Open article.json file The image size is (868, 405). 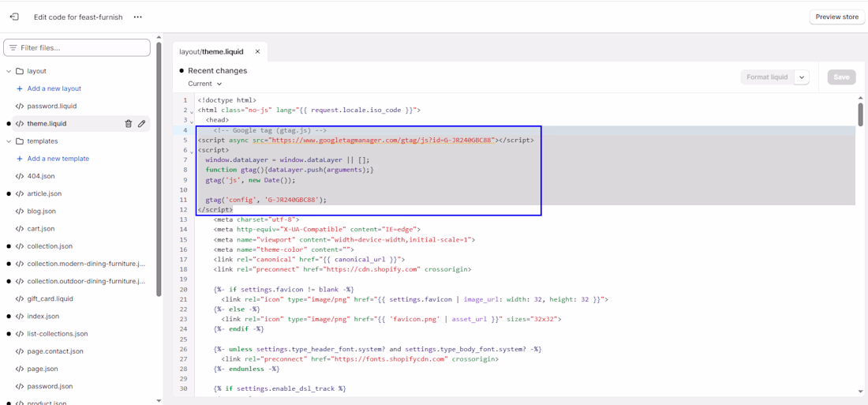coord(44,194)
